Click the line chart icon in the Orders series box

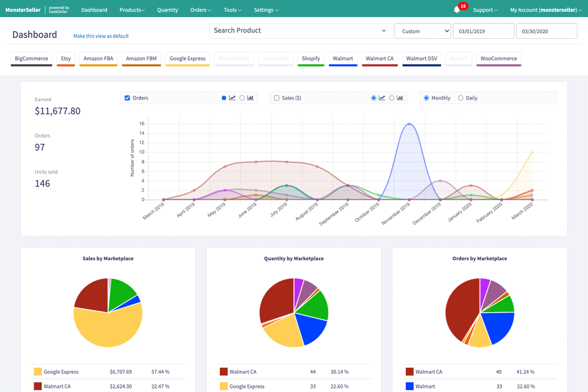232,98
